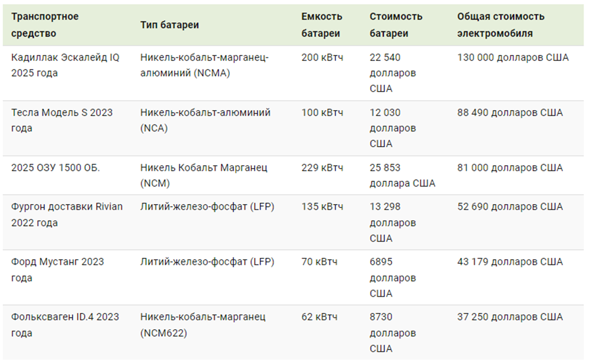This screenshot has height=364, width=593.
Task: Click the '229 кВтч' capacity cell
Action: (322, 168)
